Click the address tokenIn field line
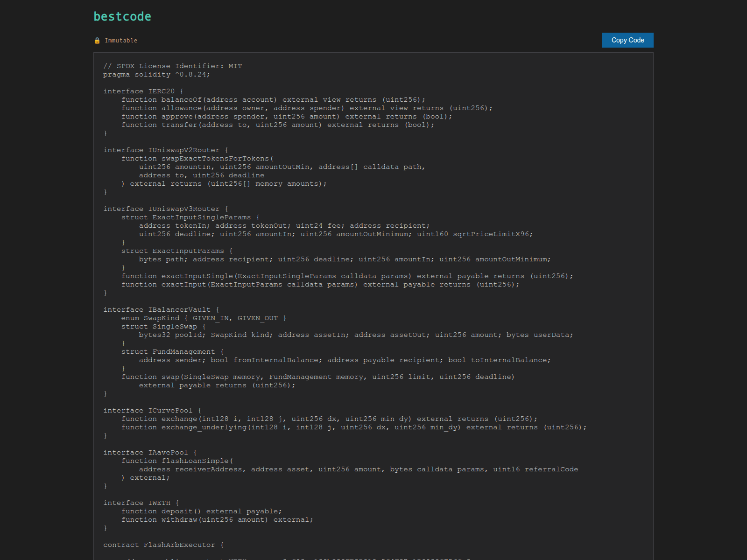 click(284, 226)
